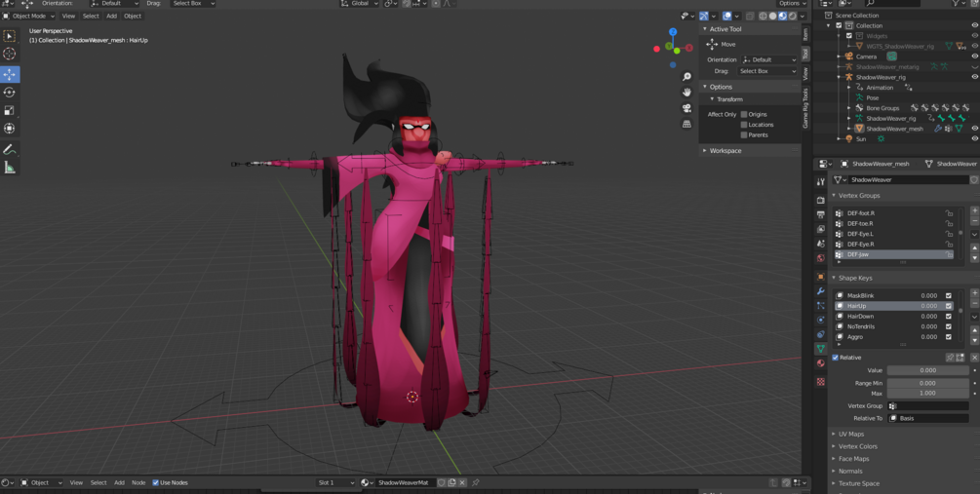Viewport: 980px width, 494px height.
Task: Toggle Widgets collection checkbox in outliner
Action: [x=848, y=36]
